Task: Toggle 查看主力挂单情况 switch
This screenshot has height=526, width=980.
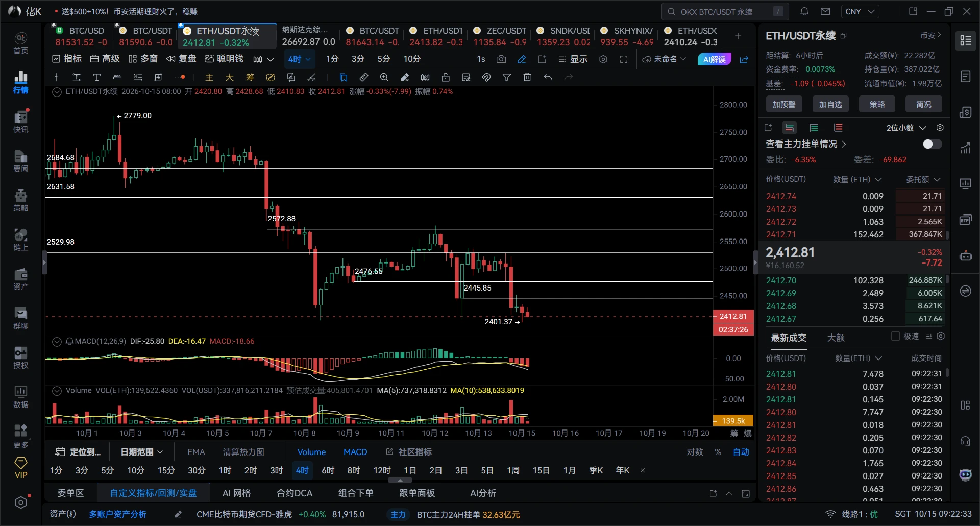Action: point(932,144)
